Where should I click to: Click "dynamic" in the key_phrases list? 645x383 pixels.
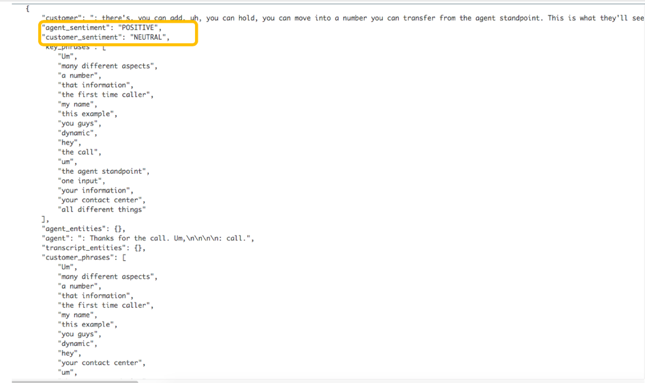(x=78, y=133)
